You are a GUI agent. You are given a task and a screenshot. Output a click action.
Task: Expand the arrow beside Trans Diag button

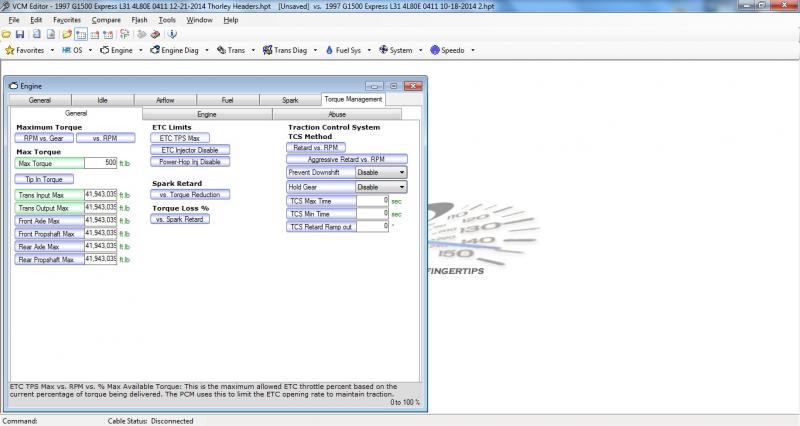click(x=315, y=50)
